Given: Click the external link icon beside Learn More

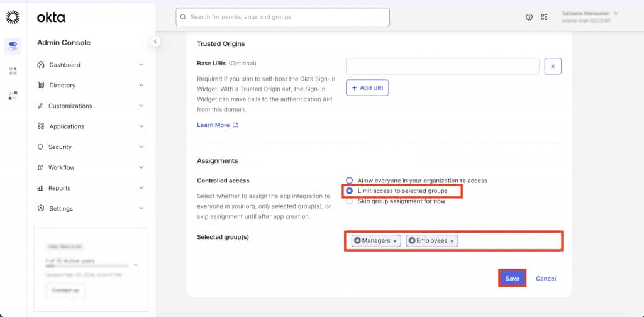Looking at the screenshot, I should [x=235, y=125].
